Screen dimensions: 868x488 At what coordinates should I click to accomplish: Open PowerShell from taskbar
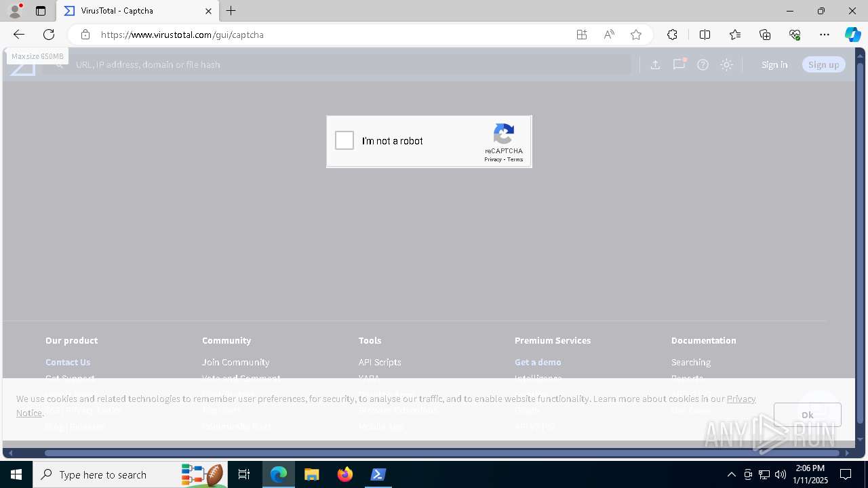tap(378, 474)
